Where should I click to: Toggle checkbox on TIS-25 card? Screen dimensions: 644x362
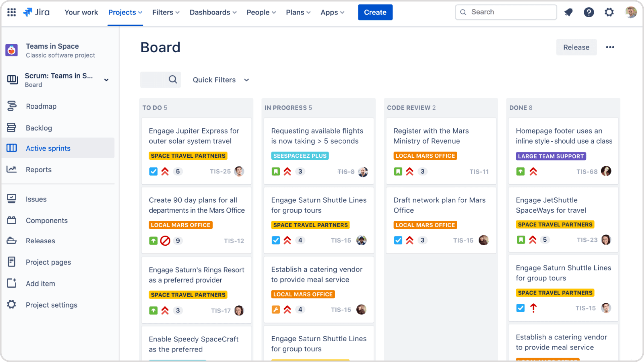[153, 171]
